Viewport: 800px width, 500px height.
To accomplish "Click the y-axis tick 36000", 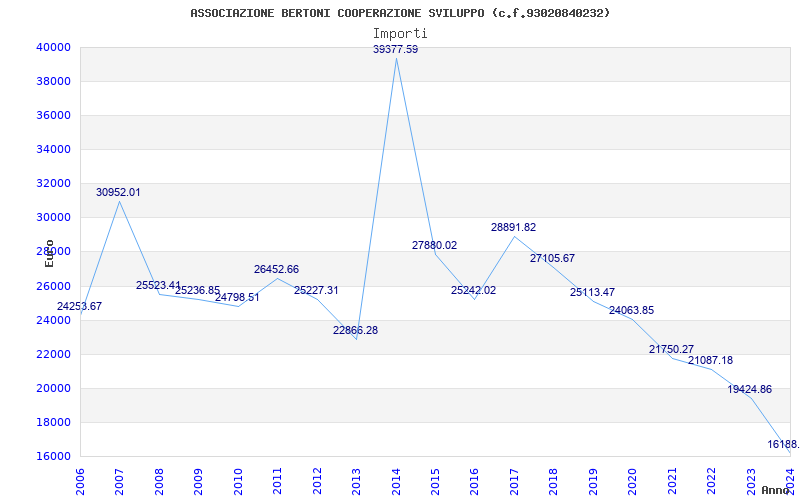I will pyautogui.click(x=53, y=115).
